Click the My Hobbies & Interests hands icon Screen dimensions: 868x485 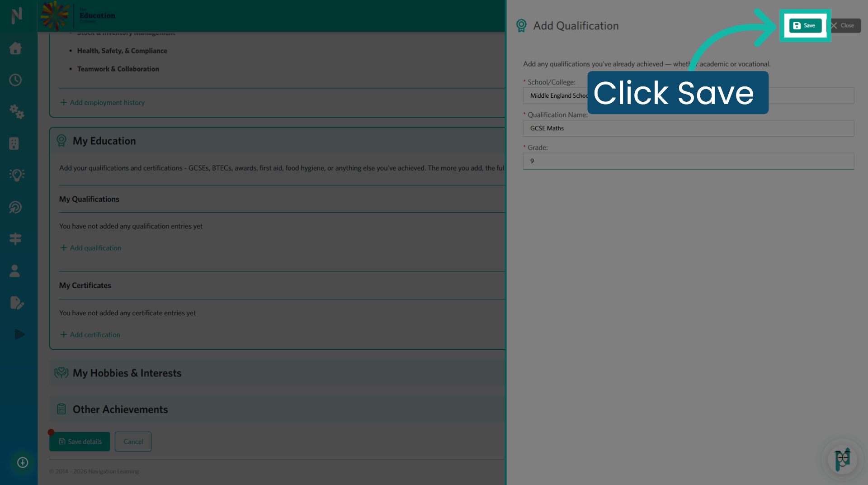click(x=61, y=373)
